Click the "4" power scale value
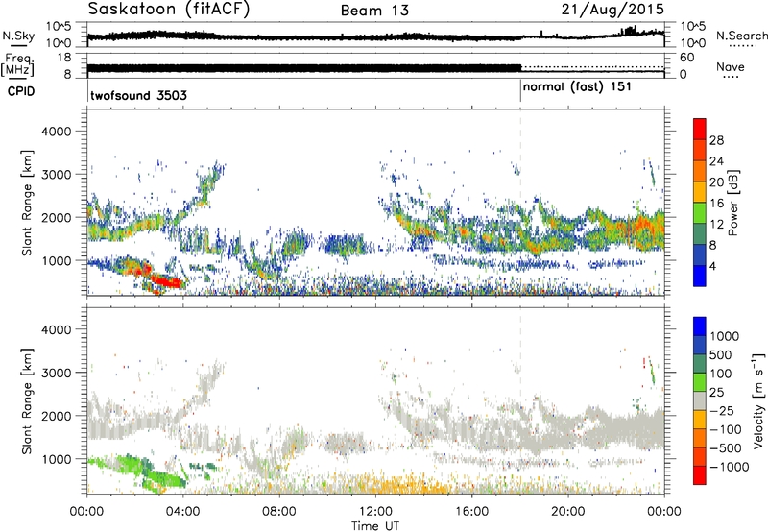The image size is (768, 532). pos(712,266)
